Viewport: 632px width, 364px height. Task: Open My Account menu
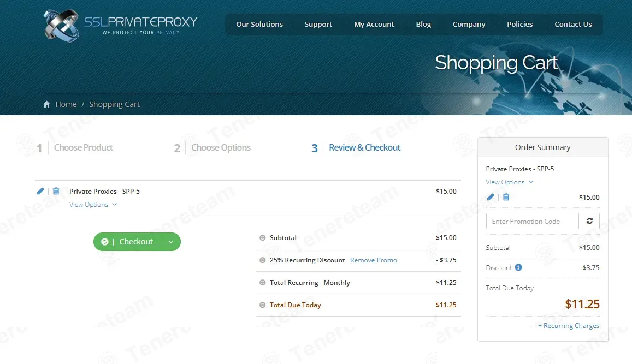374,24
